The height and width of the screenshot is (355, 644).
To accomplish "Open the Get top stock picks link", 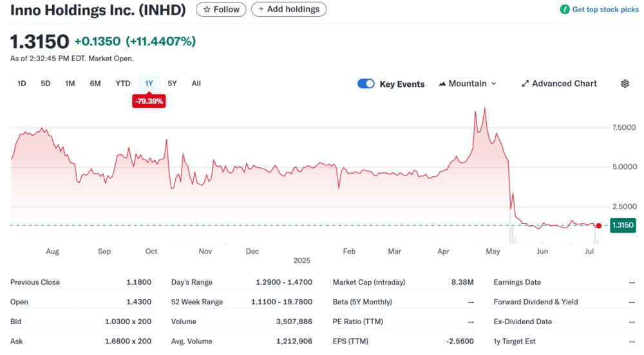I will [605, 10].
